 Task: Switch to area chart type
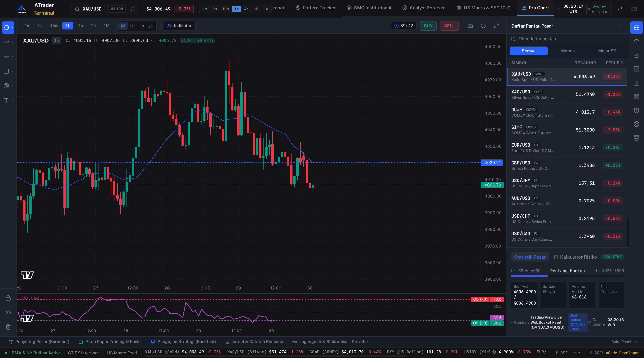[142, 26]
